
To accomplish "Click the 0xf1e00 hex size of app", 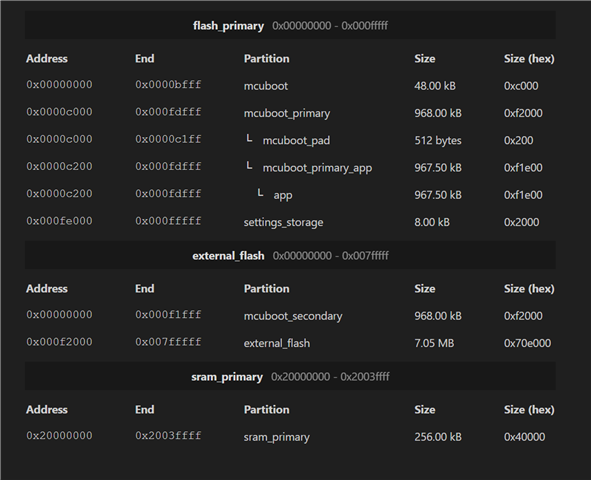I will 523,195.
